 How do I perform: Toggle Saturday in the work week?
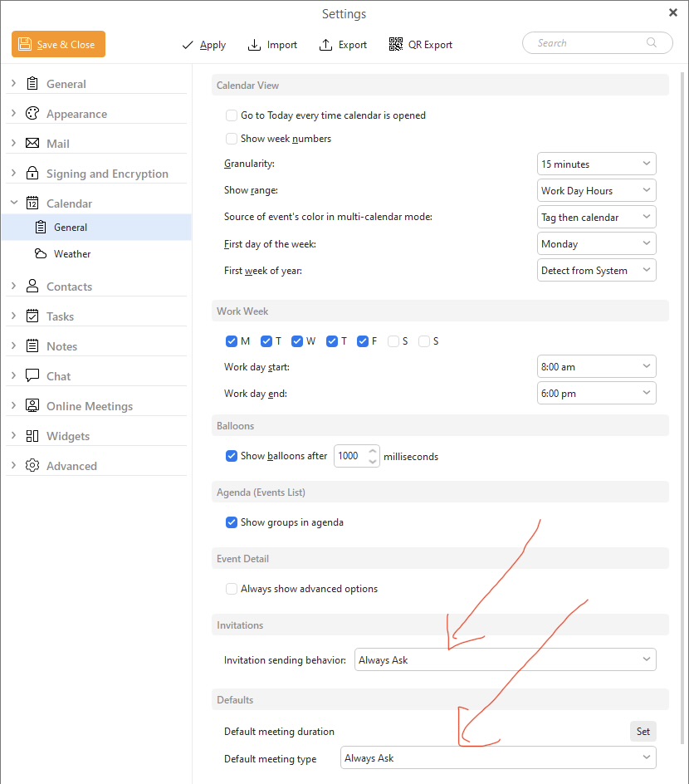point(393,341)
